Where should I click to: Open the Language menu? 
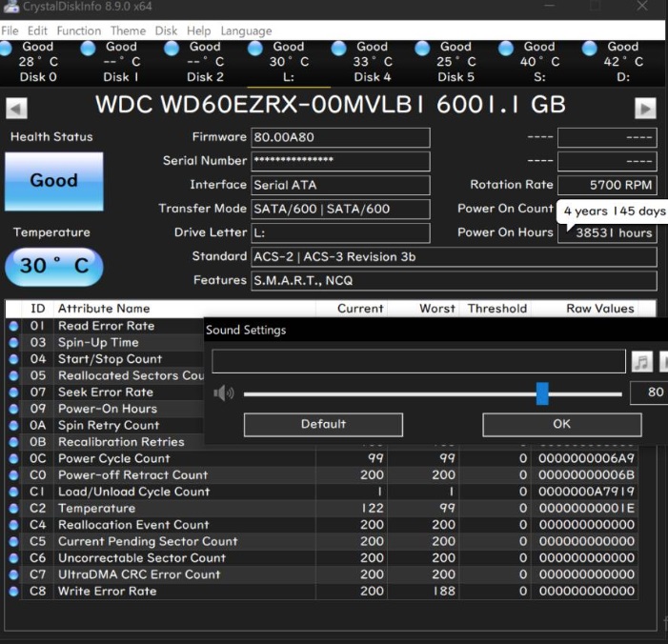coord(246,30)
